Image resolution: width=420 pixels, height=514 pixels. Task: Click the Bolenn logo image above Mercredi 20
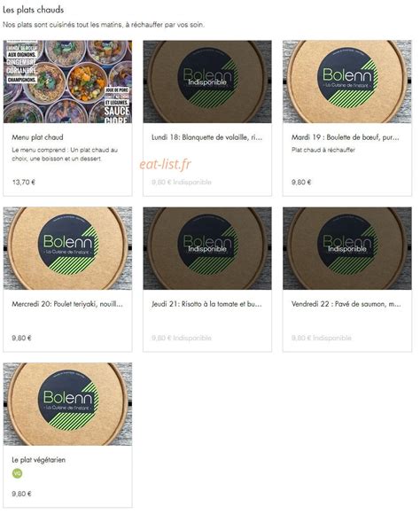click(x=67, y=248)
